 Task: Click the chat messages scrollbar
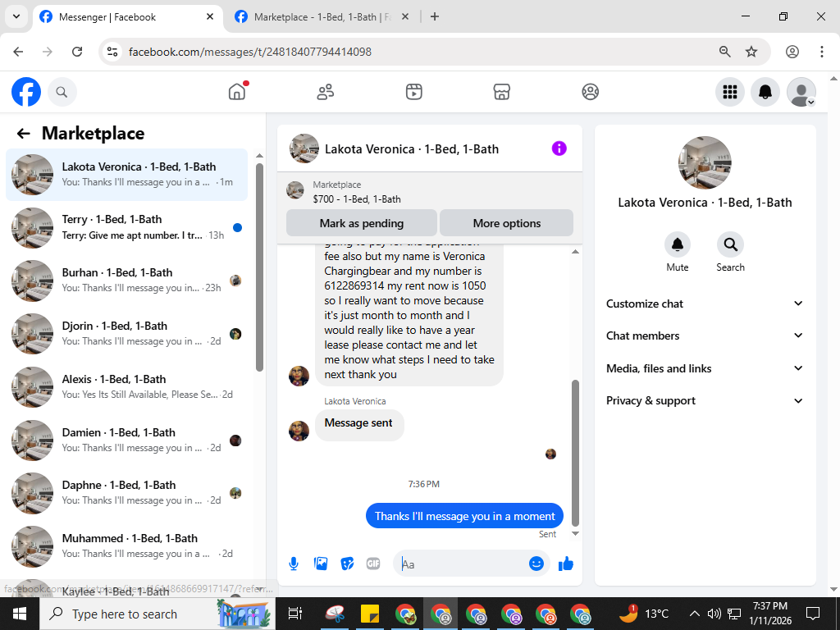point(575,453)
